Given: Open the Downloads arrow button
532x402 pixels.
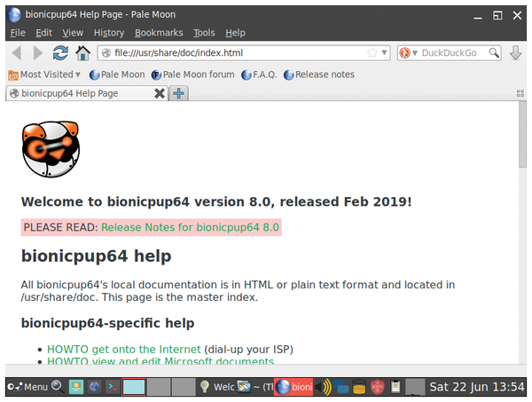Looking at the screenshot, I should (515, 53).
